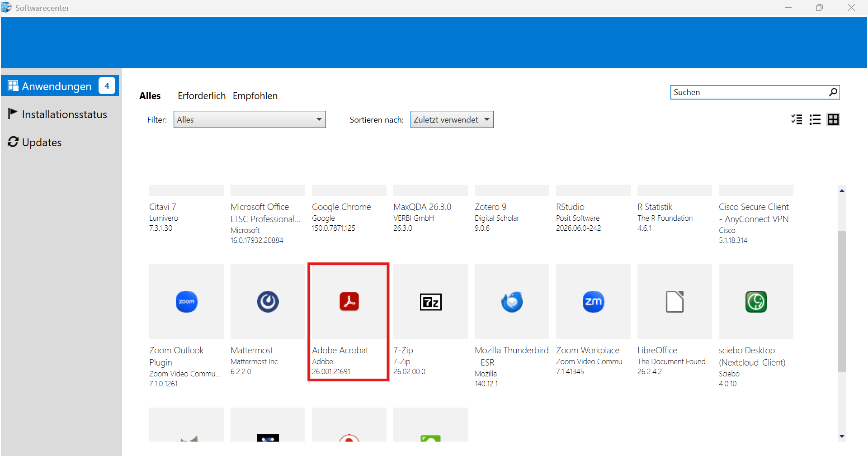Click The R Foundation publisher text

665,218
